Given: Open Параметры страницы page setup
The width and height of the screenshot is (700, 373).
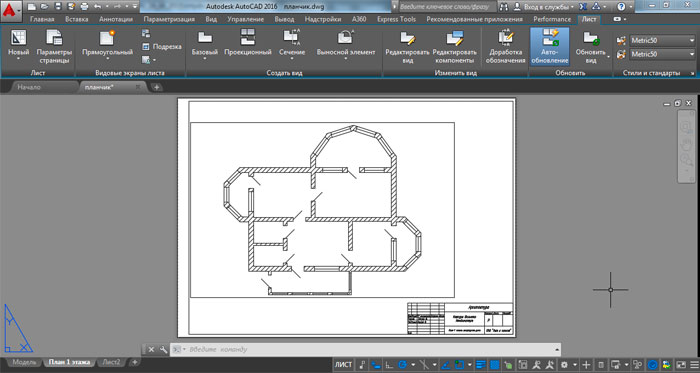Looking at the screenshot, I should 54,46.
